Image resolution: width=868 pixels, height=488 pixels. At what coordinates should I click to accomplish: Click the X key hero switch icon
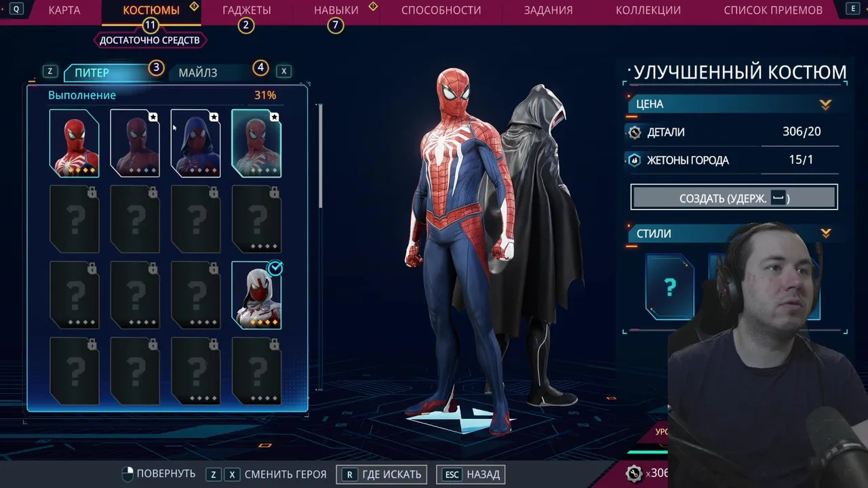click(x=283, y=71)
